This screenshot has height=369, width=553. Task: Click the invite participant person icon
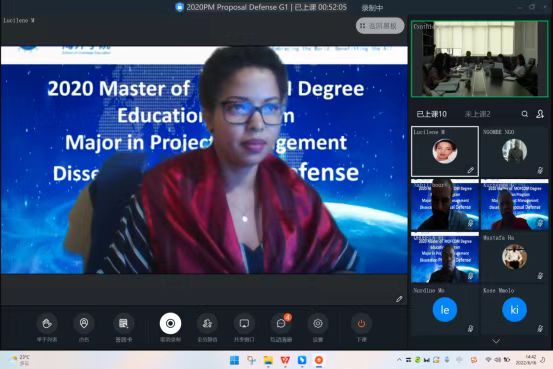click(540, 114)
